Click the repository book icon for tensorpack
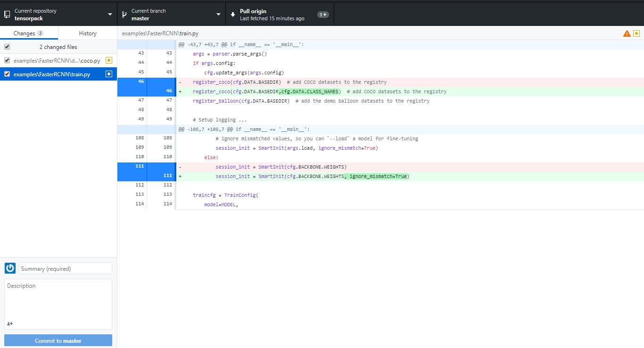This screenshot has width=644, height=348. (7, 14)
